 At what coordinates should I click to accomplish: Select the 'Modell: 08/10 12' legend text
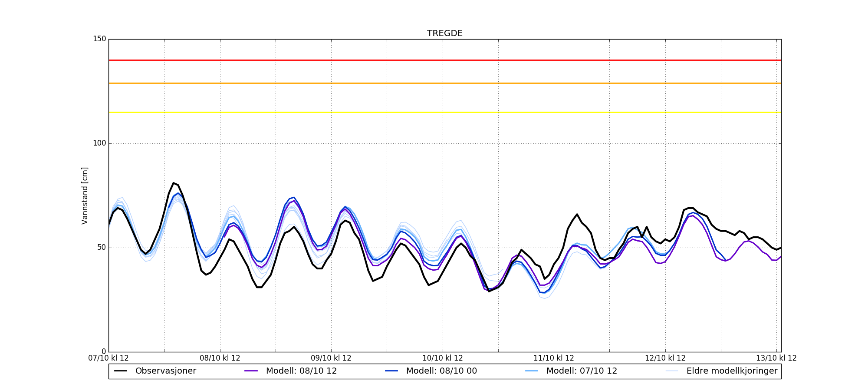[301, 371]
